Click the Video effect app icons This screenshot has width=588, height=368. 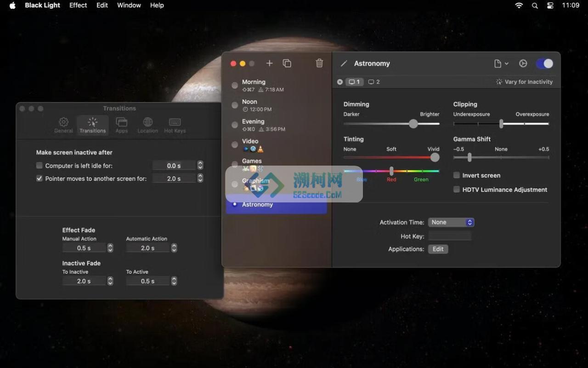pyautogui.click(x=253, y=149)
